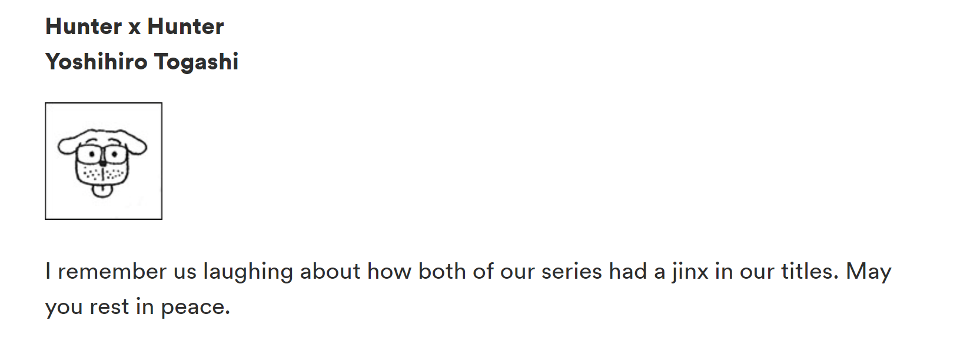Screen dimensions: 980x344
Task: Click the word "laughing" in the message
Action: click(248, 272)
